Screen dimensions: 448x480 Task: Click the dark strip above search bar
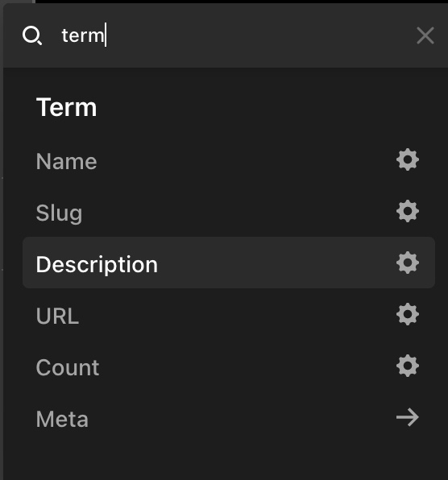pyautogui.click(x=242, y=2)
